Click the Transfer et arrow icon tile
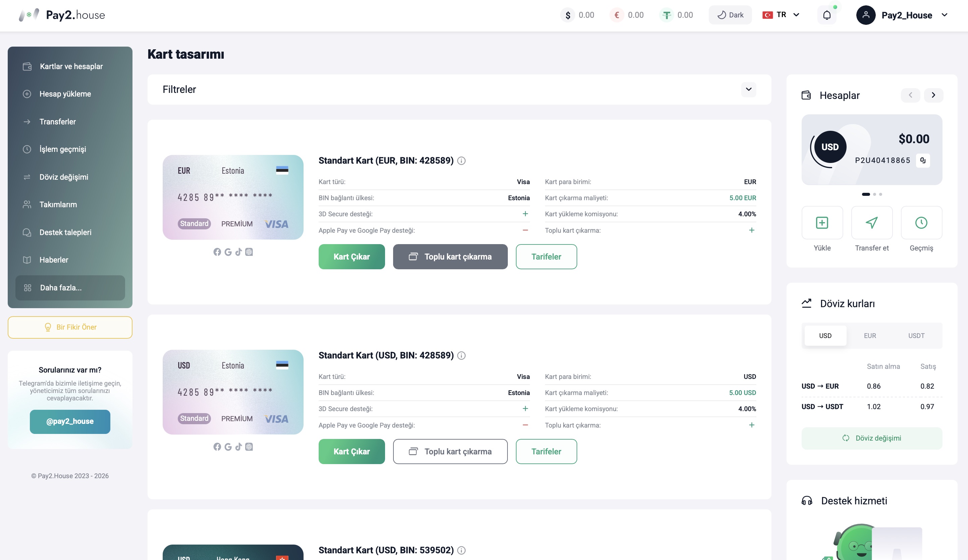This screenshot has width=968, height=560. coord(872,223)
